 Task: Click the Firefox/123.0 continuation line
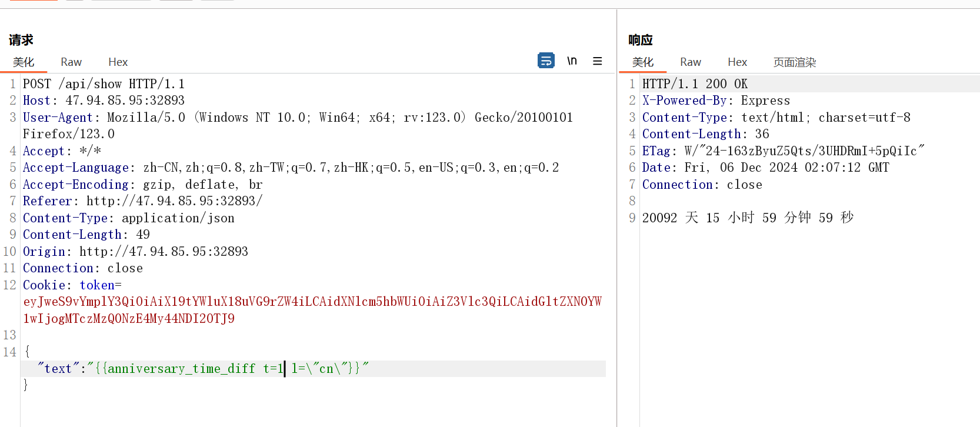click(69, 134)
